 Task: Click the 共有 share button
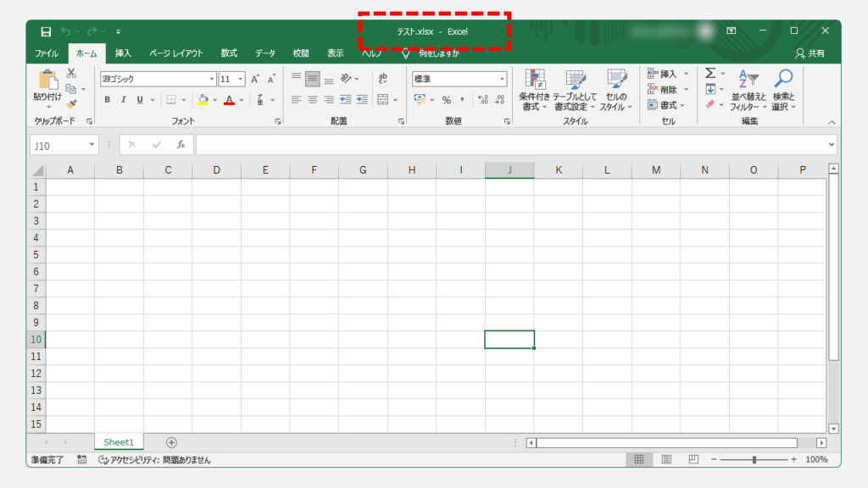pos(810,53)
